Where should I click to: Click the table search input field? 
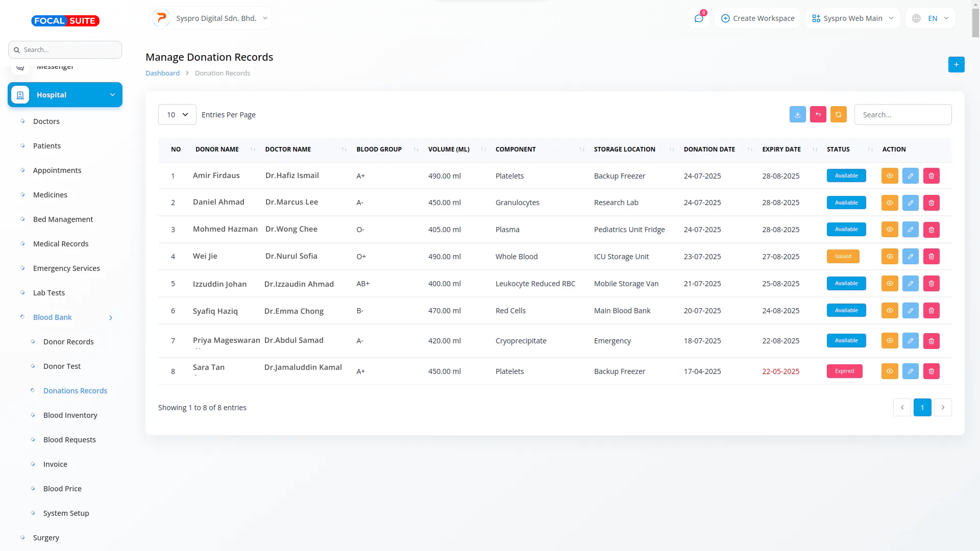(x=902, y=115)
